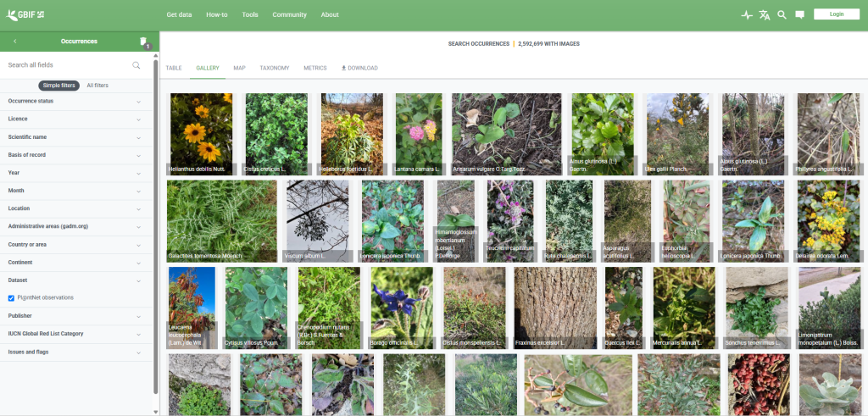Viewport: 868px width, 416px height.
Task: Switch to the Map tab
Action: point(239,68)
